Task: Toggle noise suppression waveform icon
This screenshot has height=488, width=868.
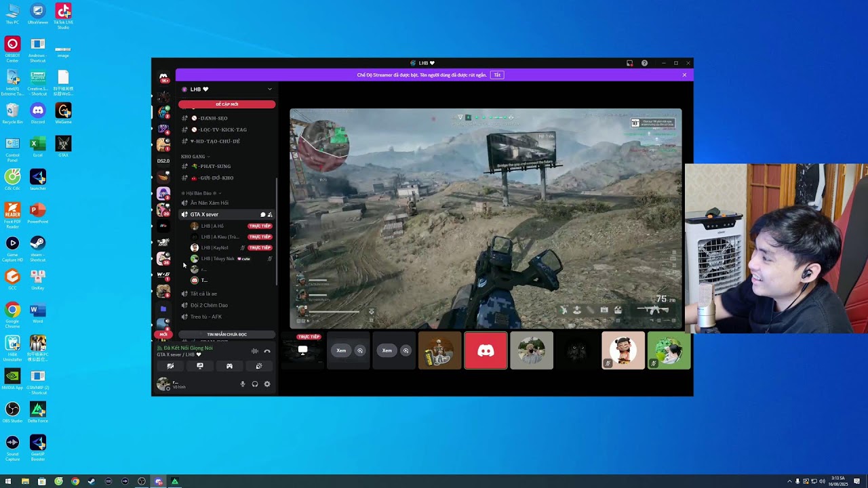Action: pos(255,351)
